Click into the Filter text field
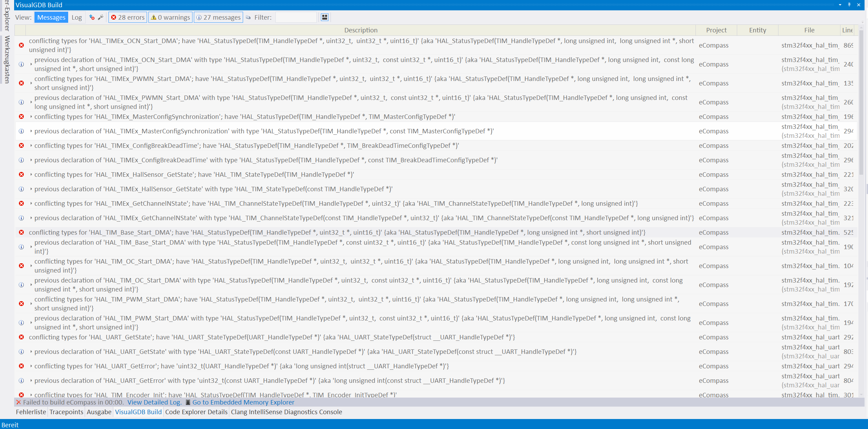 pyautogui.click(x=296, y=17)
